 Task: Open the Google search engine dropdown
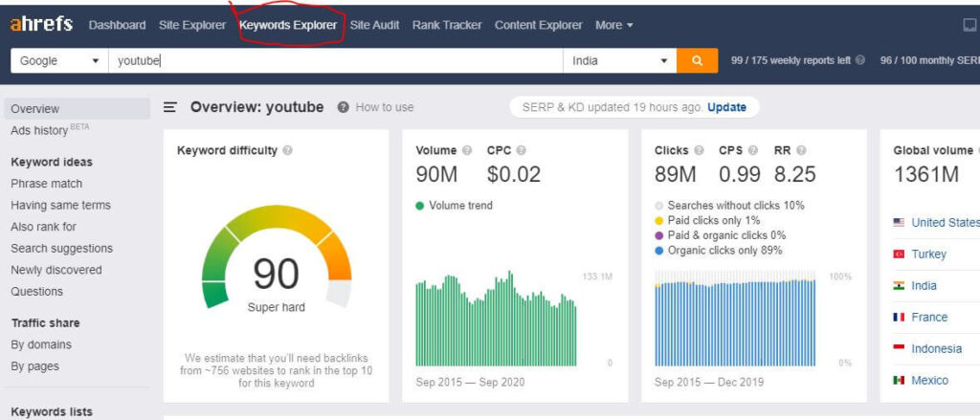[x=59, y=60]
